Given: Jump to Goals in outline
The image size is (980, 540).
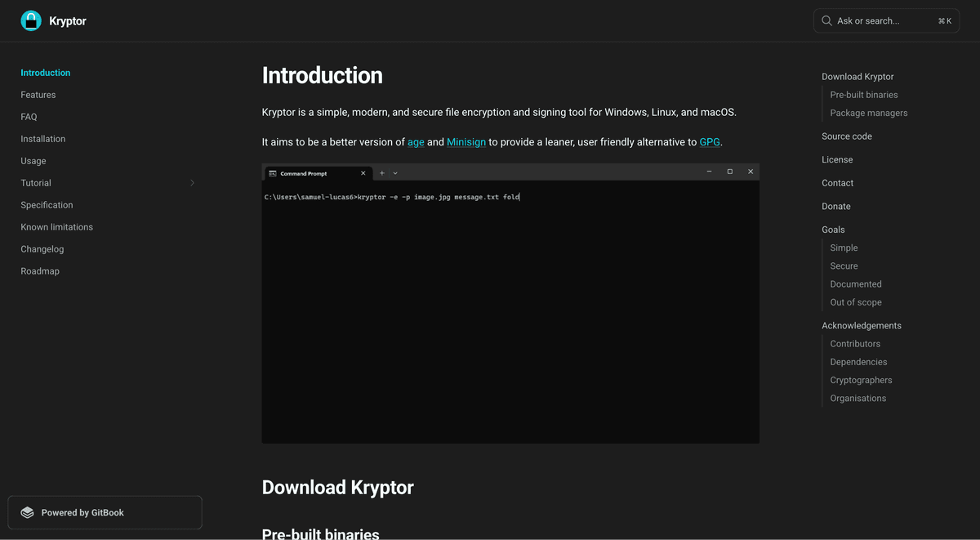Looking at the screenshot, I should (x=833, y=230).
